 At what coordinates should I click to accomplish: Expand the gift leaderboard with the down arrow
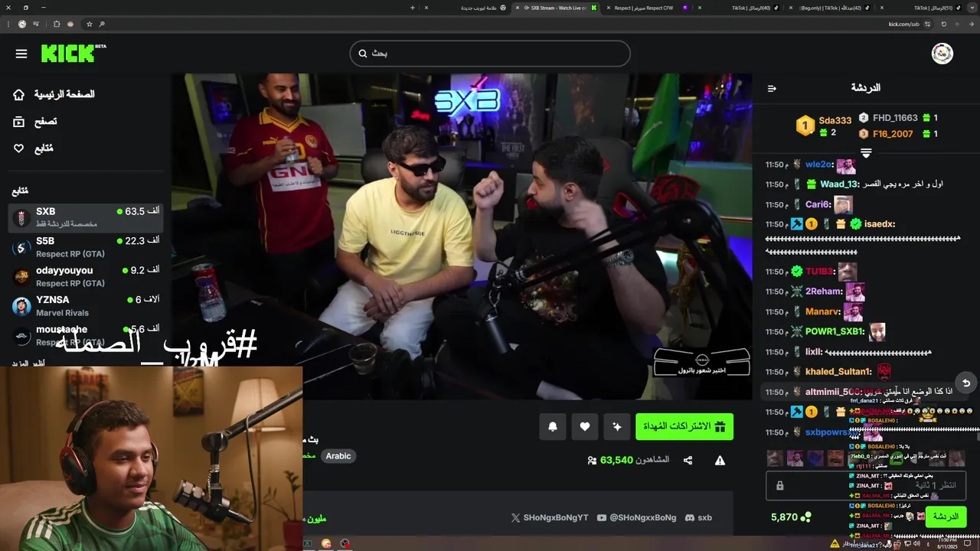point(866,153)
